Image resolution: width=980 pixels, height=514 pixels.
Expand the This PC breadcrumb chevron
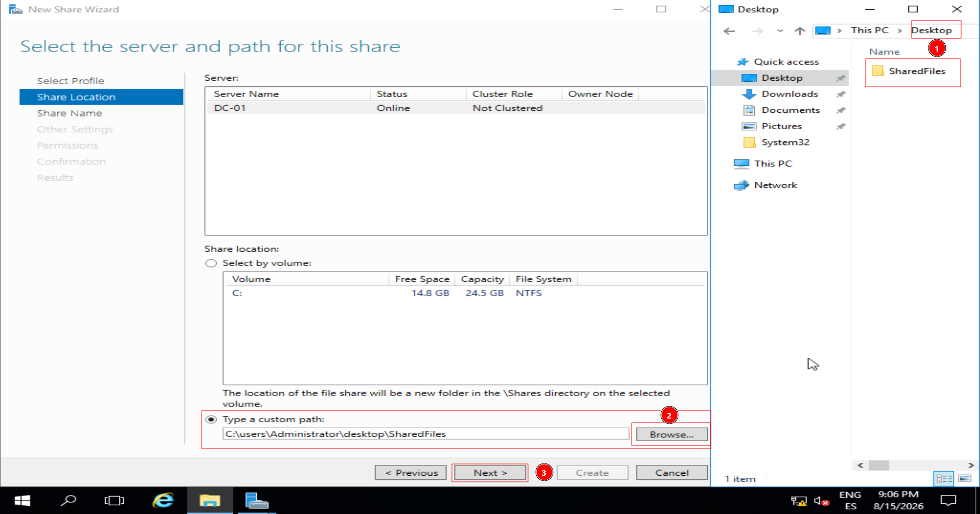pos(900,31)
